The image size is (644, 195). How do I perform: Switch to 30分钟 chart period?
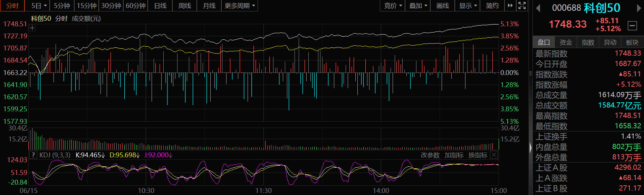(111, 6)
